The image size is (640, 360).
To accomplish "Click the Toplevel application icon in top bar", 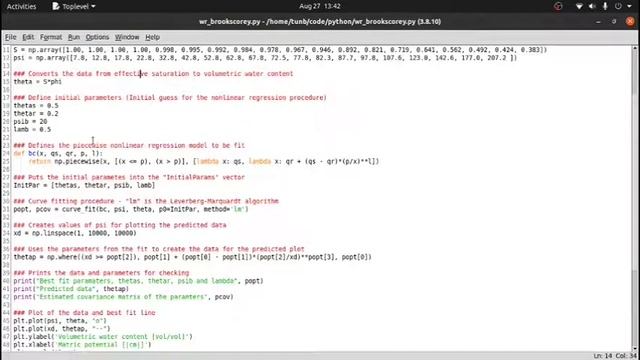I will (x=56, y=7).
